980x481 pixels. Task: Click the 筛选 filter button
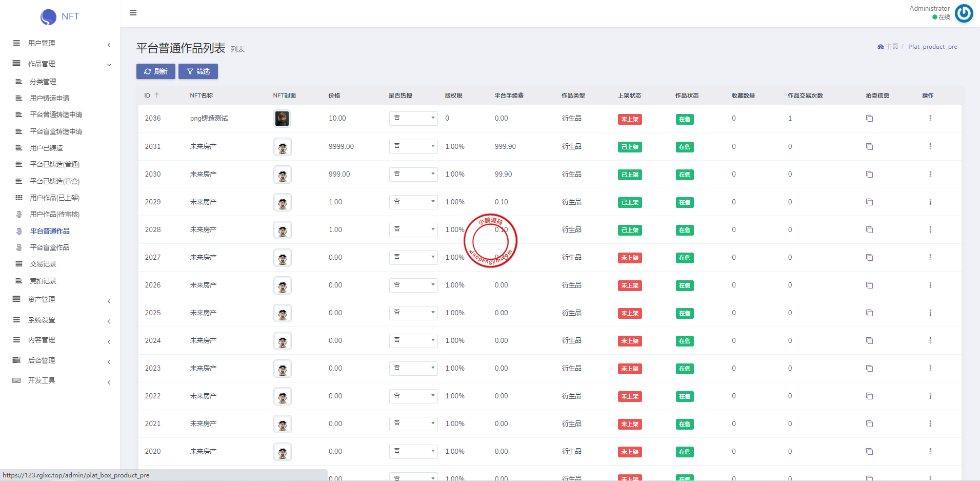tap(198, 71)
